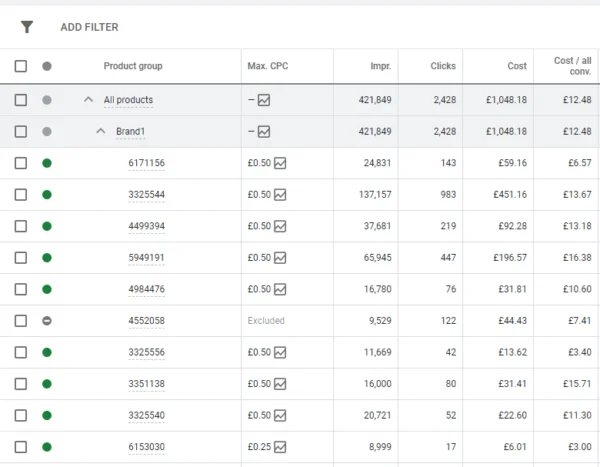Collapse the Brand1 subgroup

click(100, 131)
